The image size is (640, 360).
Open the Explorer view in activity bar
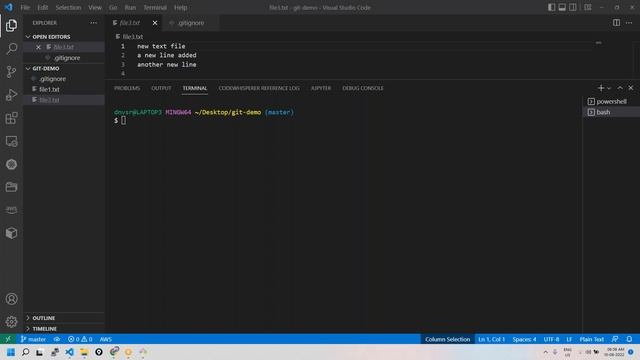[11, 25]
